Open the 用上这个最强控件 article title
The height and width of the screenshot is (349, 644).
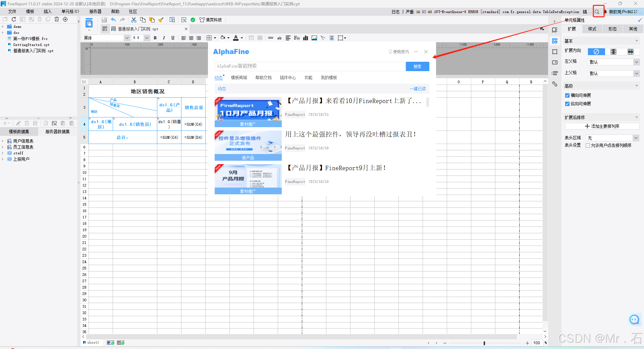point(351,134)
